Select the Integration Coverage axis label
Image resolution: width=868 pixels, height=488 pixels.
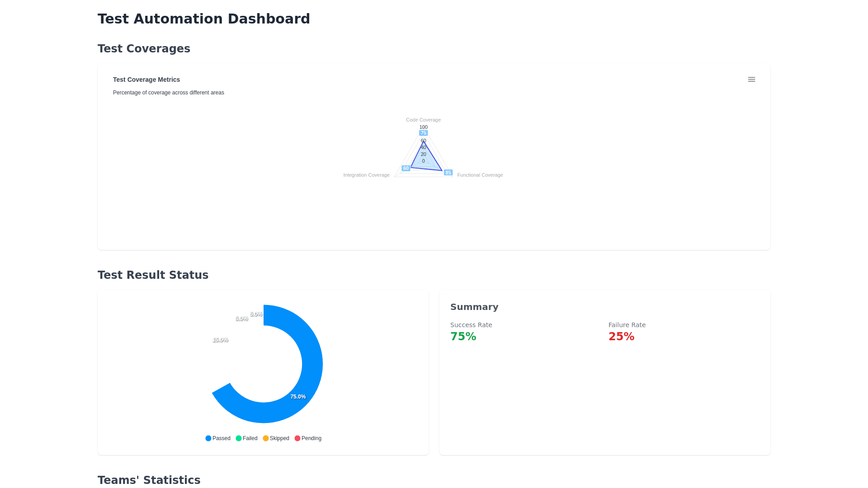click(x=366, y=175)
